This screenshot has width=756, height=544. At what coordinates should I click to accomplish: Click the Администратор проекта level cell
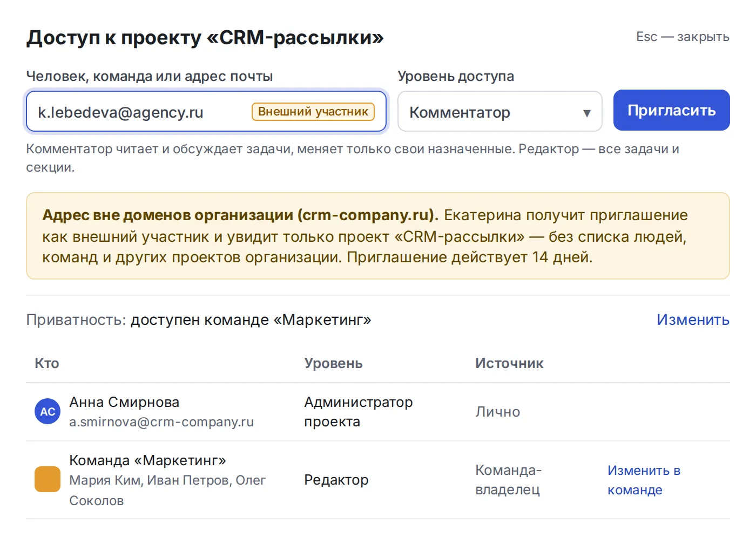click(359, 412)
